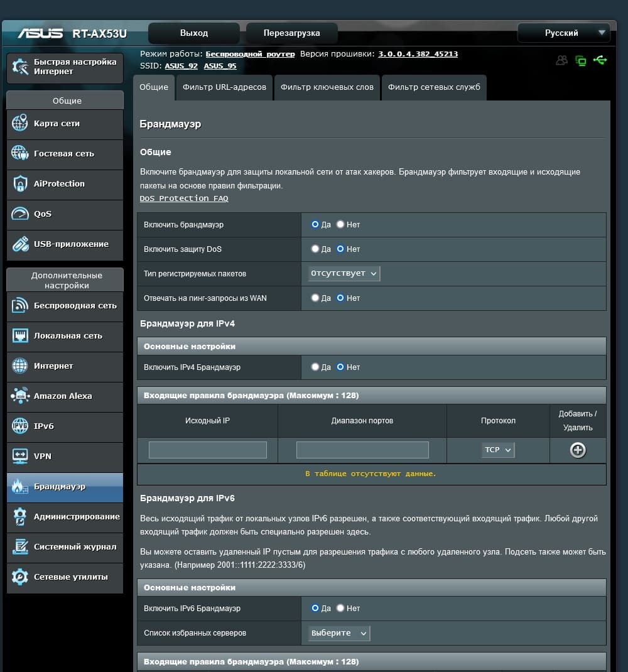
Task: Open the VPN monitor icon
Action: (x=19, y=456)
